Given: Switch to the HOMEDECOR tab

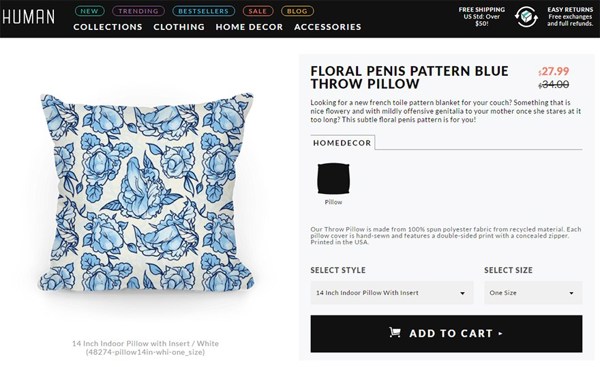Looking at the screenshot, I should click(x=342, y=143).
